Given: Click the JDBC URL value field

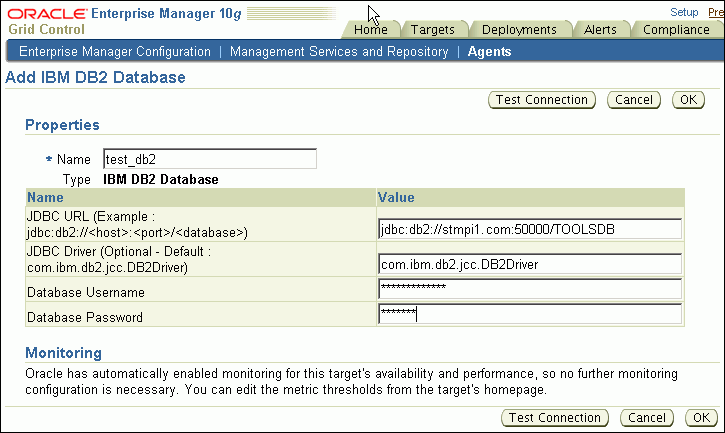Looking at the screenshot, I should tap(530, 229).
